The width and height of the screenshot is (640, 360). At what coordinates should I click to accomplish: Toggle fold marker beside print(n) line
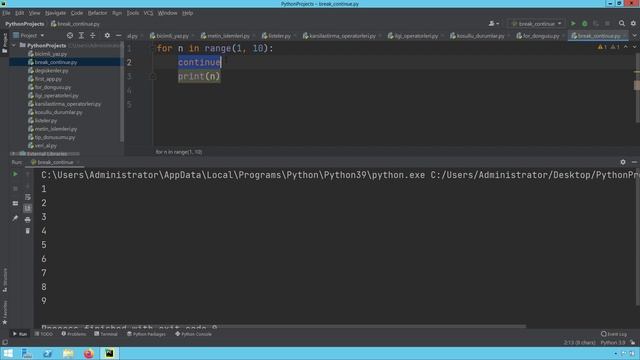point(153,76)
